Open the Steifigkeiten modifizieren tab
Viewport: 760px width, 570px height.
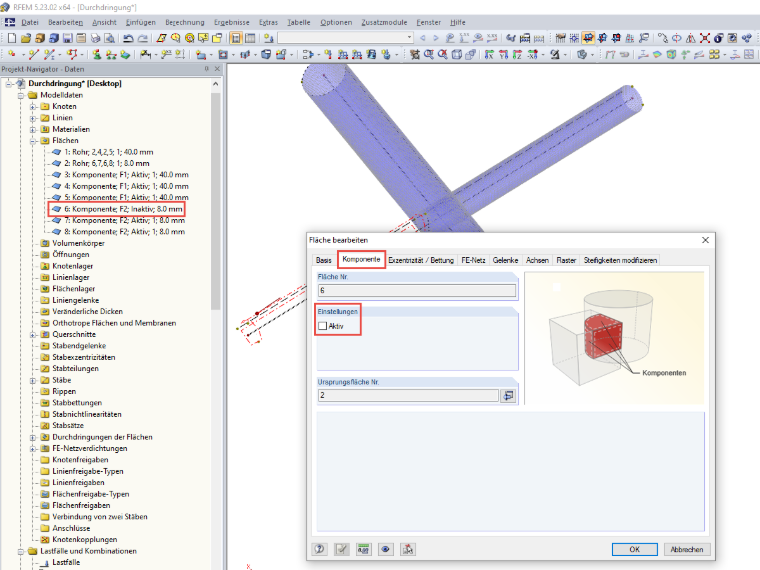620,260
